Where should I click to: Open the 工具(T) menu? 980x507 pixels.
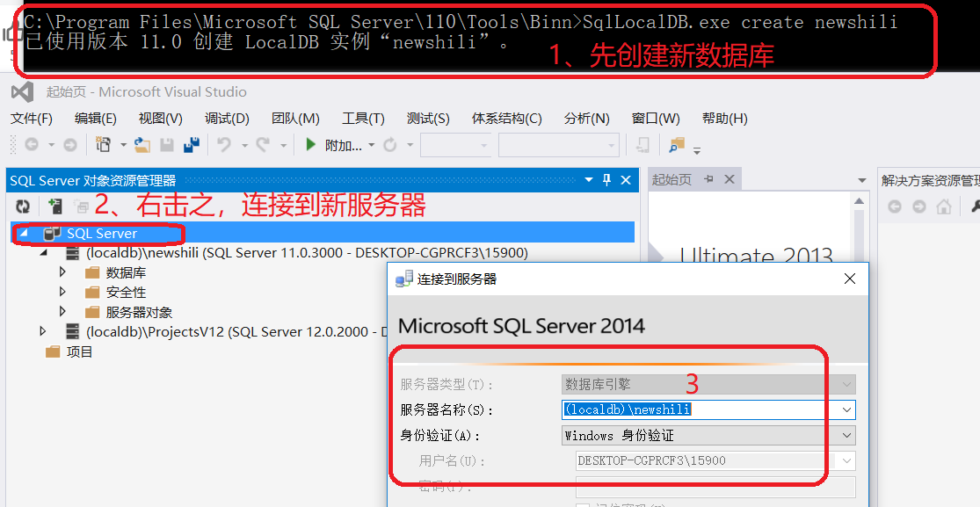362,119
